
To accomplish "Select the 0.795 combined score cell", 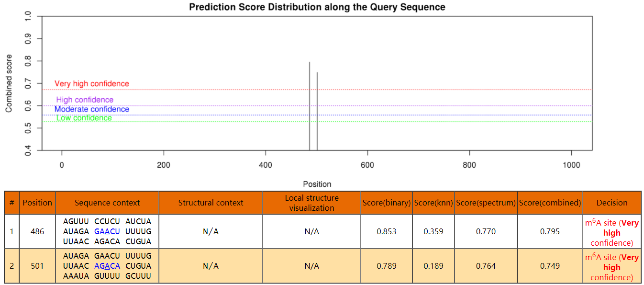I will point(550,231).
